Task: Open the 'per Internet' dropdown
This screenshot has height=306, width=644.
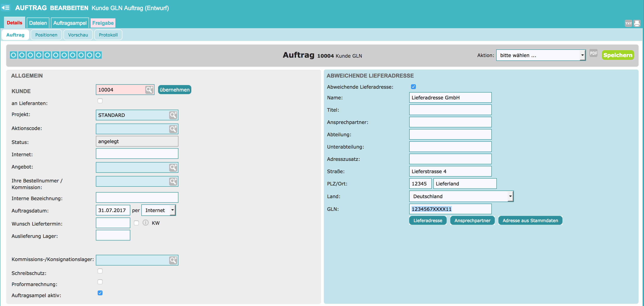Action: coord(158,210)
